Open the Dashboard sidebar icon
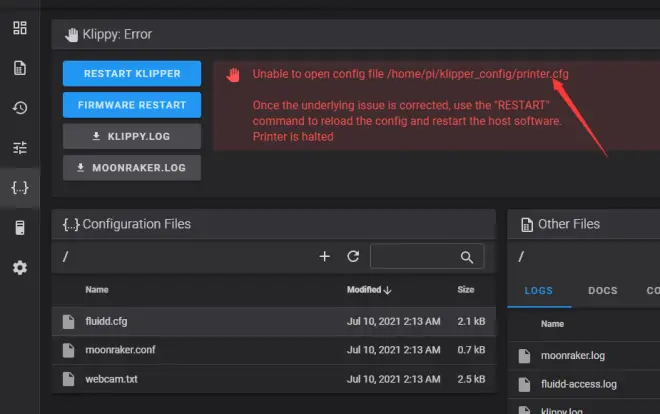660x414 pixels. [x=20, y=28]
